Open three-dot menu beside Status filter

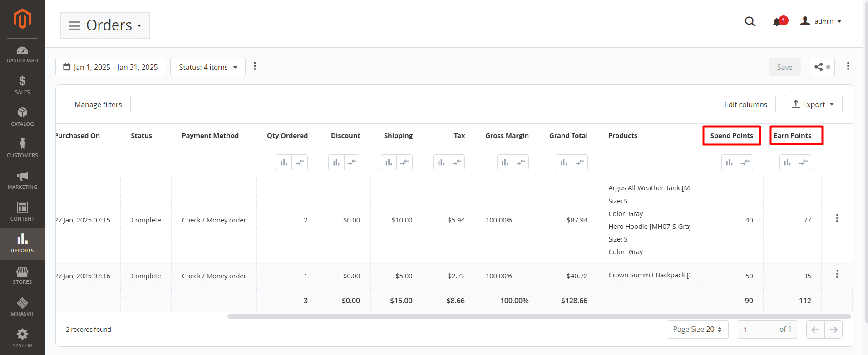255,66
